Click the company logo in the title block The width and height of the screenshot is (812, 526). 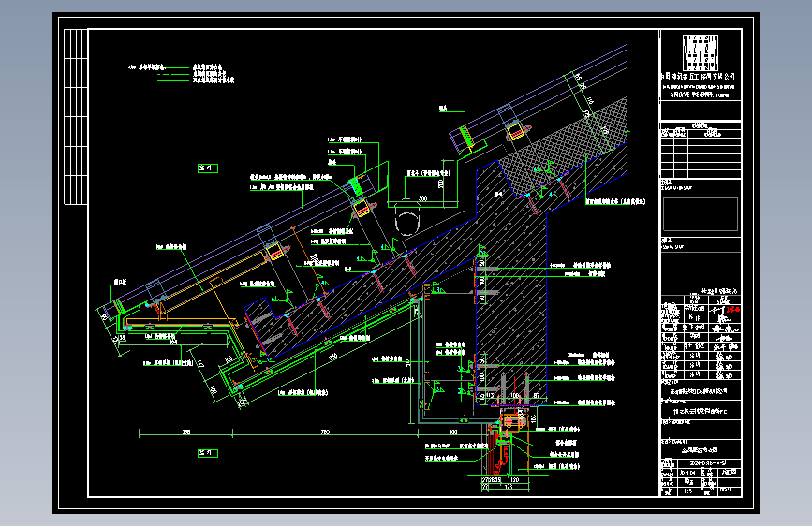point(701,52)
